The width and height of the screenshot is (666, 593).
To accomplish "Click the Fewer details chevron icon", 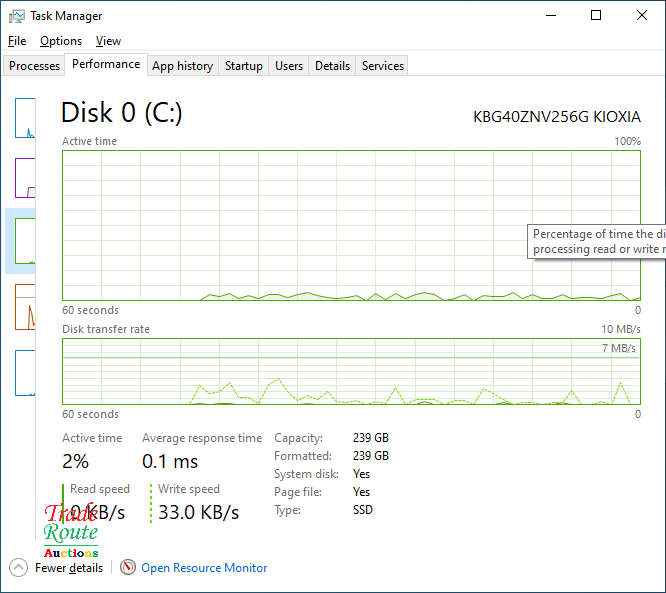I will click(x=19, y=567).
